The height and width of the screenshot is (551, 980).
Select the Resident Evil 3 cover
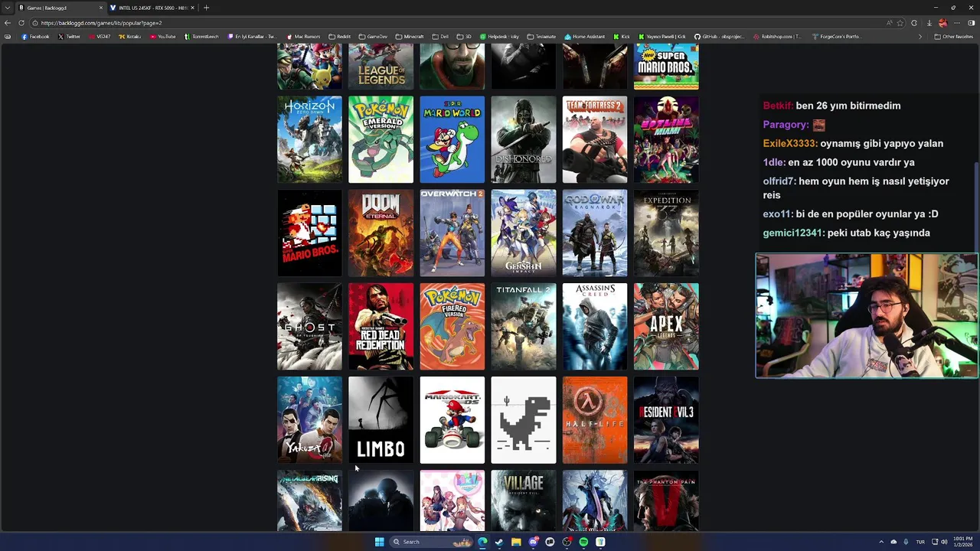tap(666, 420)
